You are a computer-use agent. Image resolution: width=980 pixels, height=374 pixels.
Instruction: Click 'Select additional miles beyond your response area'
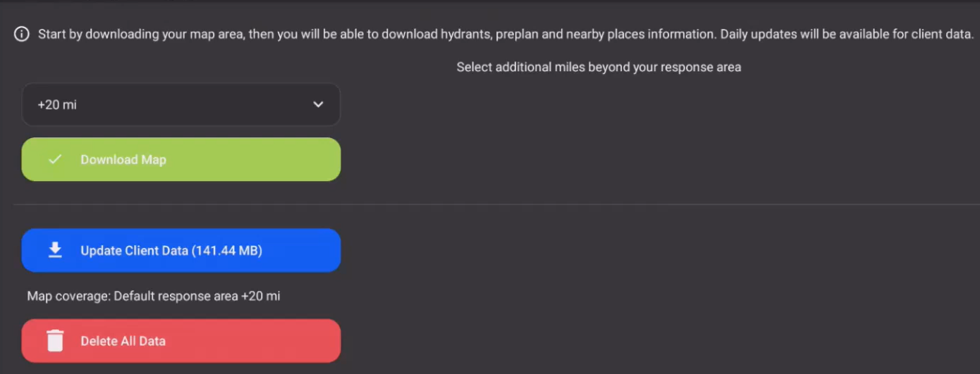coord(599,67)
